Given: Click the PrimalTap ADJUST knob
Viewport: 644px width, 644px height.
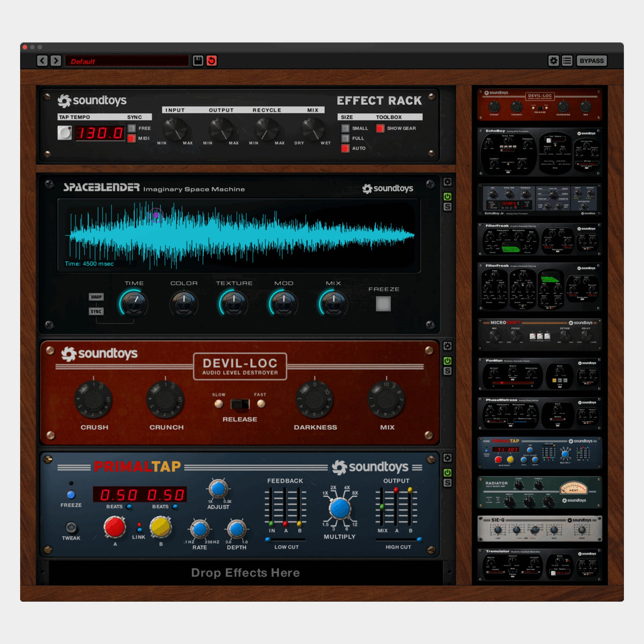Looking at the screenshot, I should point(217,489).
